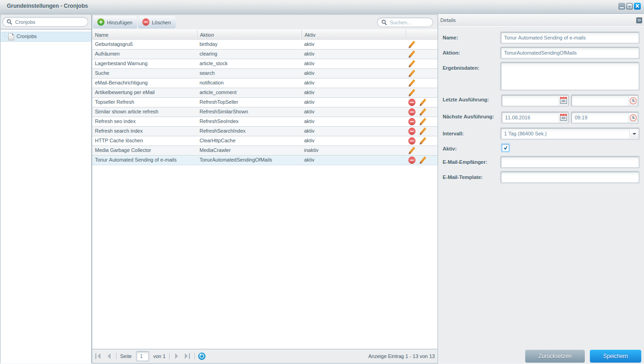Go to previous page of list
Image resolution: width=644 pixels, height=364 pixels.
pyautogui.click(x=109, y=356)
